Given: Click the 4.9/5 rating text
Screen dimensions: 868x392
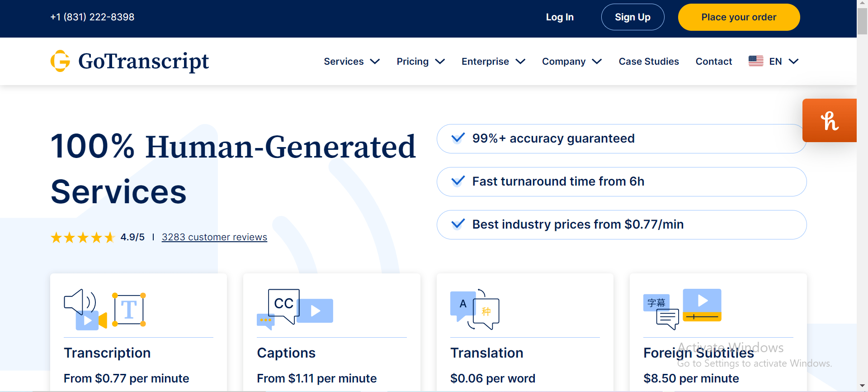Looking at the screenshot, I should pos(132,237).
